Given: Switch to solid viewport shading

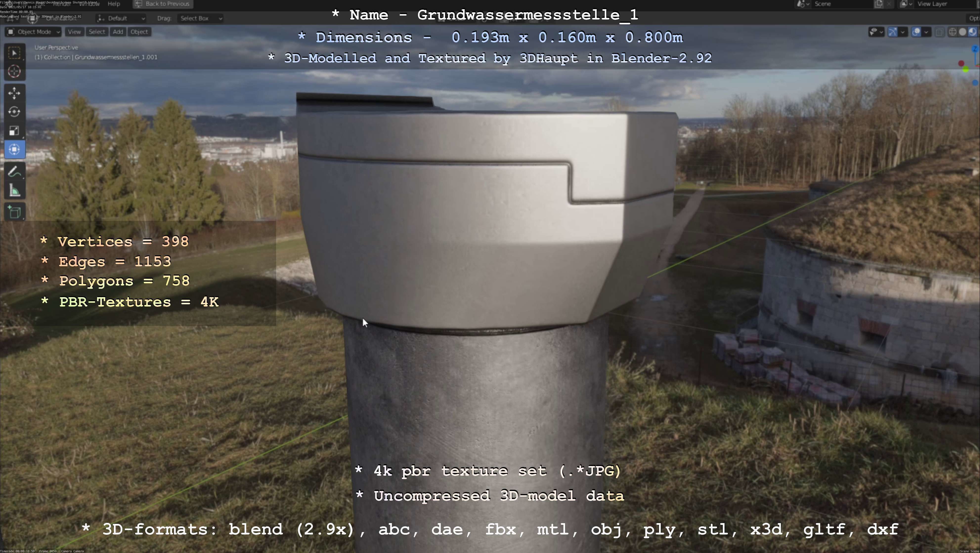Looking at the screenshot, I should [962, 32].
